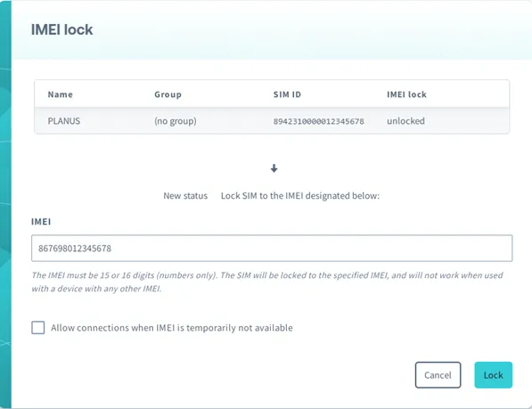Click the Allow connections checkbox label text
532x409 pixels.
[x=172, y=328]
